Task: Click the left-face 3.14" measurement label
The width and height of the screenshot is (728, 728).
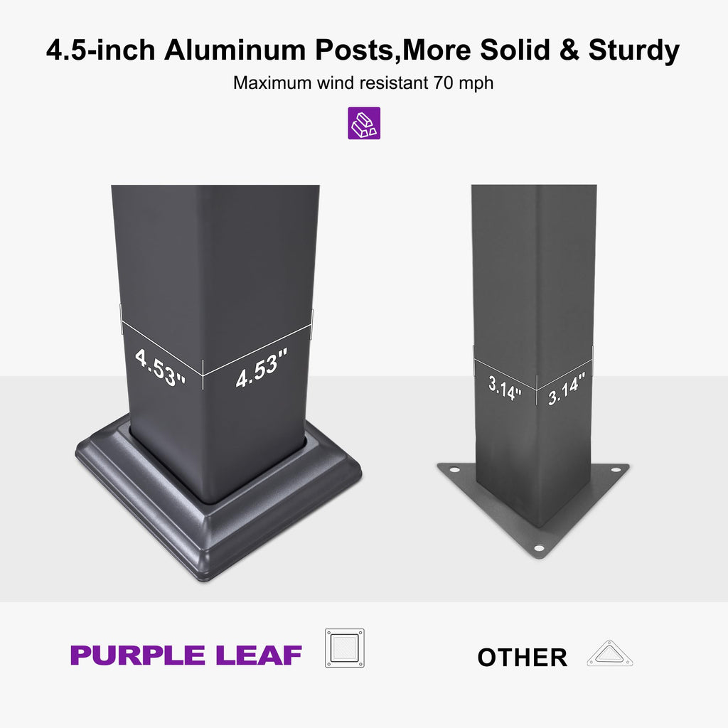Action: pyautogui.click(x=505, y=388)
